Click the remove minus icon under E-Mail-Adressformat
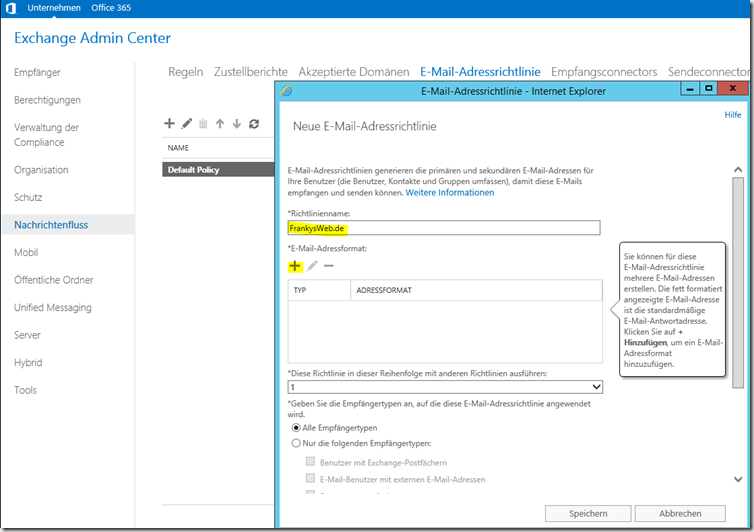 click(329, 266)
